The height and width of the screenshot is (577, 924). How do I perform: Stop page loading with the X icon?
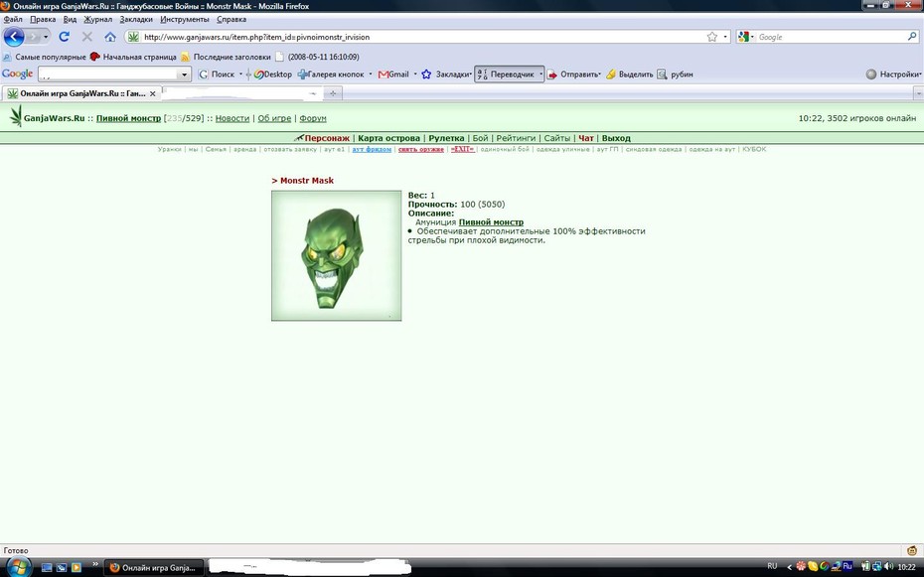[87, 37]
